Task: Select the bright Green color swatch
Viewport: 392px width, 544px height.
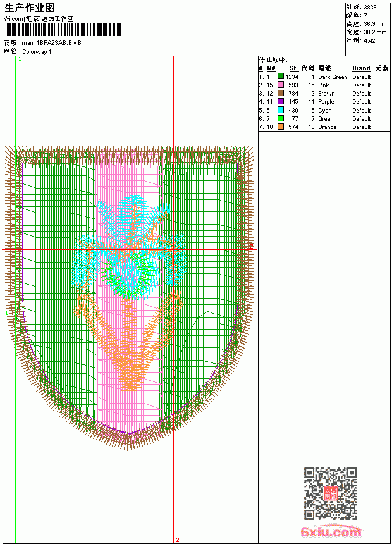Action: (x=281, y=118)
